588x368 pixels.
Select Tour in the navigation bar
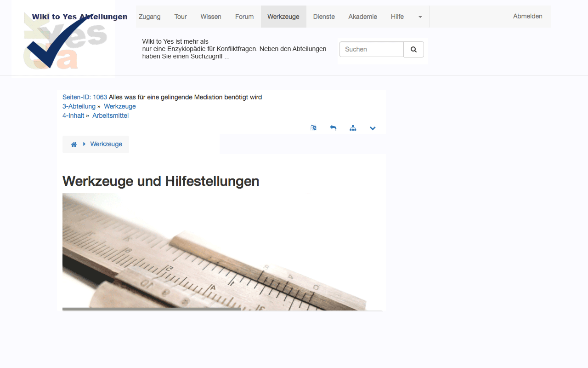(x=181, y=17)
